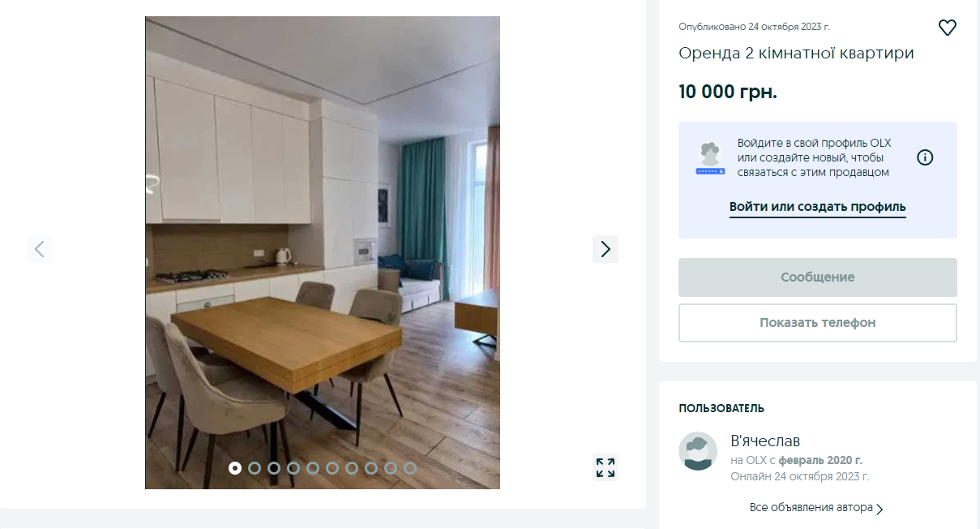Click the info icon in login notice
Viewport: 980px width, 529px height.
925,157
